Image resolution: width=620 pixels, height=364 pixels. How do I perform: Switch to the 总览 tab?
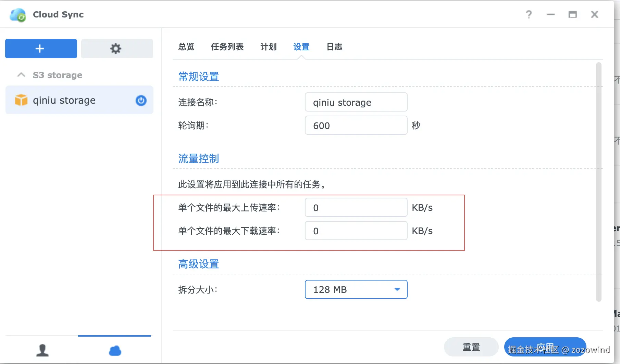tap(186, 47)
